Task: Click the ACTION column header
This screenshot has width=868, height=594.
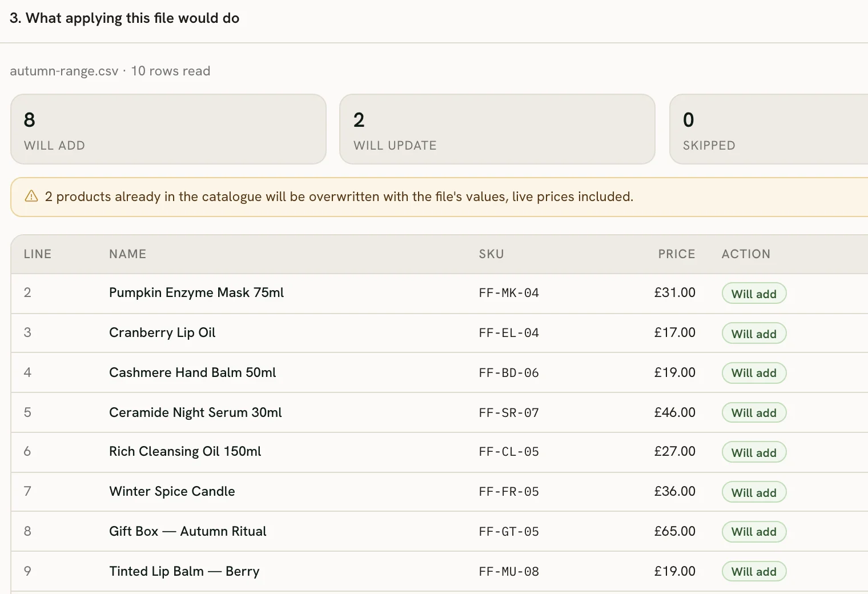Action: [746, 254]
